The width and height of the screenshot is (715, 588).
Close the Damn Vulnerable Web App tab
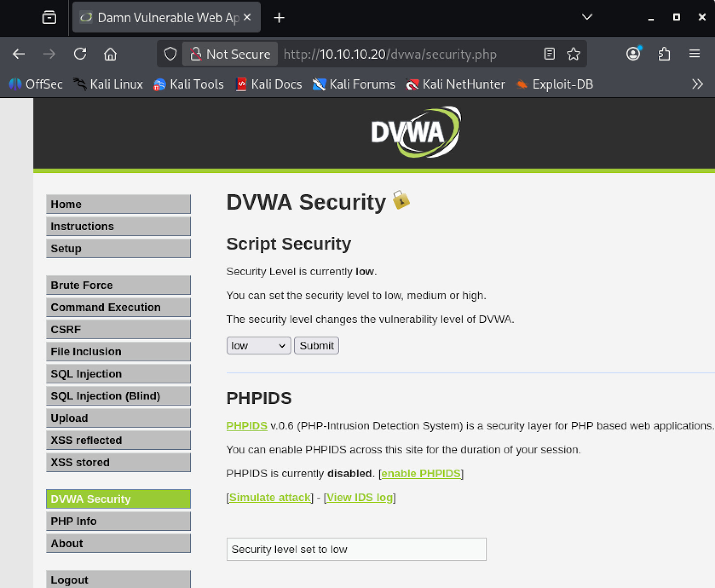pos(247,17)
